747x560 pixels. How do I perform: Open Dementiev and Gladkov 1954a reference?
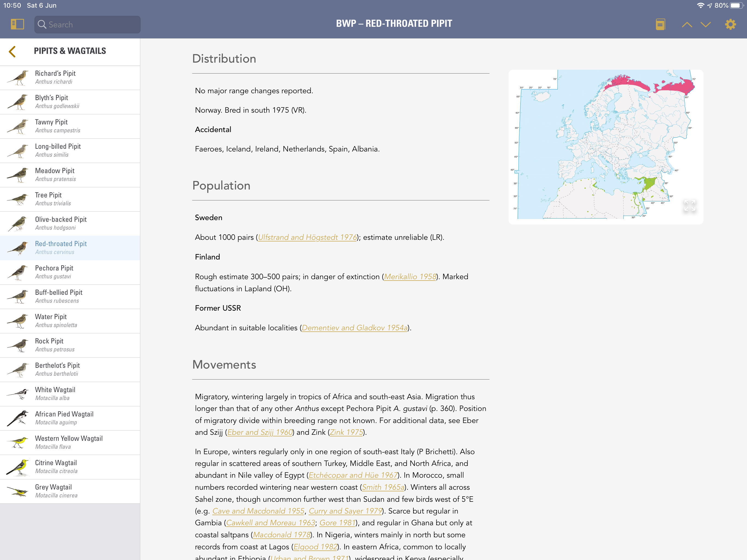355,328
